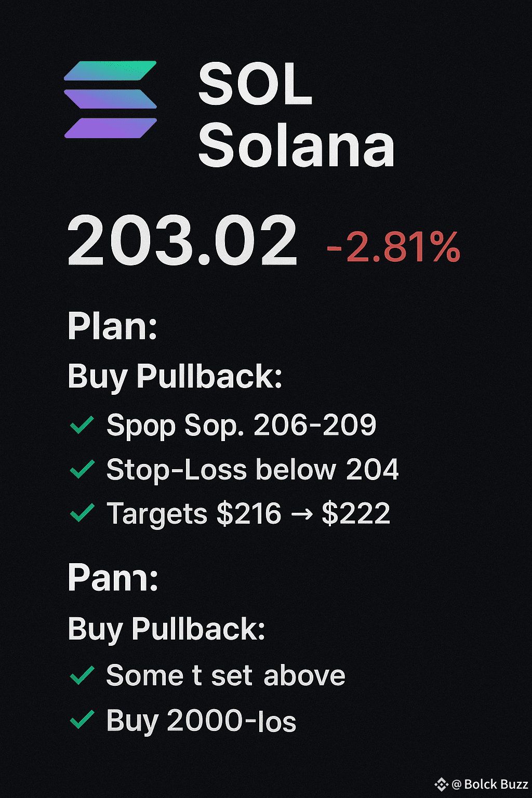Click the 203.02 price value
This screenshot has height=798, width=532.
pos(182,241)
